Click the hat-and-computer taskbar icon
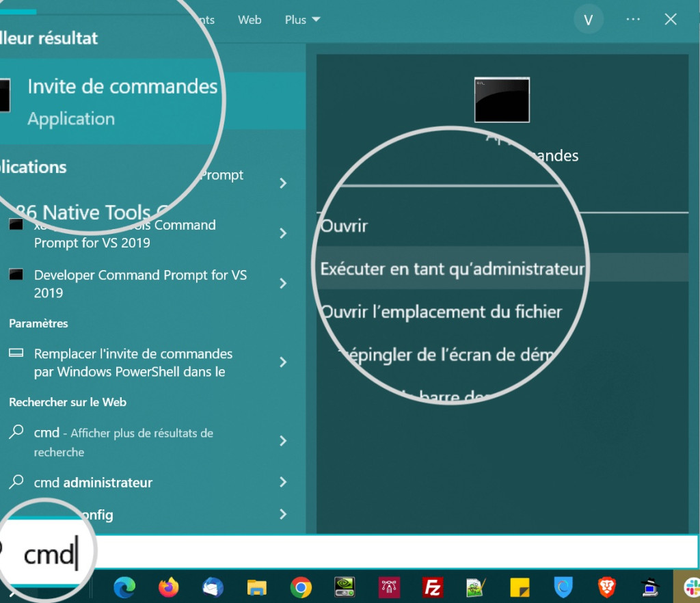700x603 pixels. (x=651, y=587)
